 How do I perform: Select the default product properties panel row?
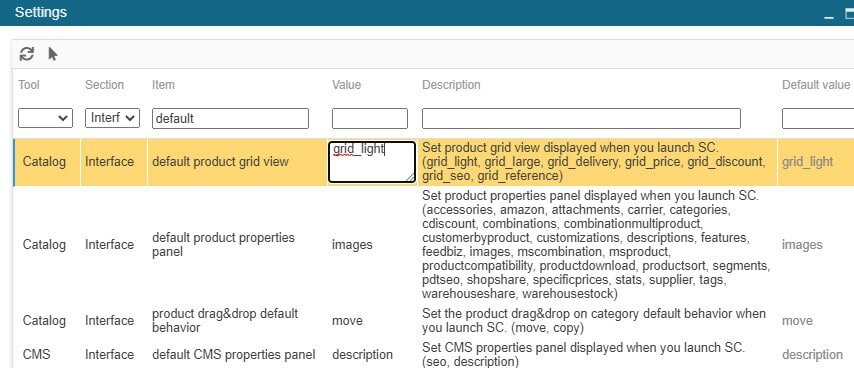tap(434, 244)
